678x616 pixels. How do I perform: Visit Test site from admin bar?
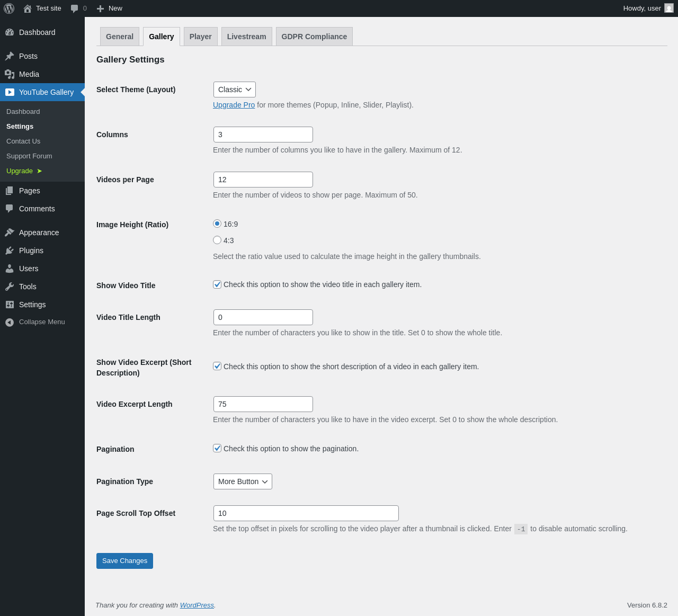[x=42, y=8]
